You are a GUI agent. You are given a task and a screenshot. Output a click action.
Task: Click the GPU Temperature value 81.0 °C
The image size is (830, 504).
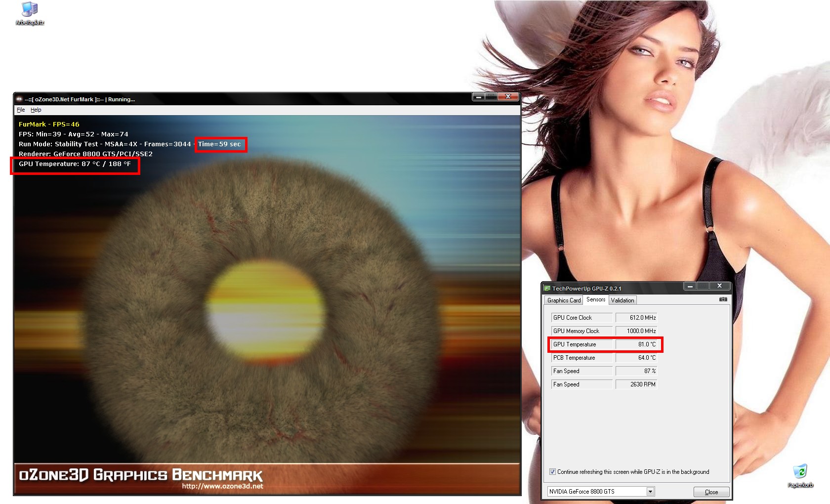636,344
